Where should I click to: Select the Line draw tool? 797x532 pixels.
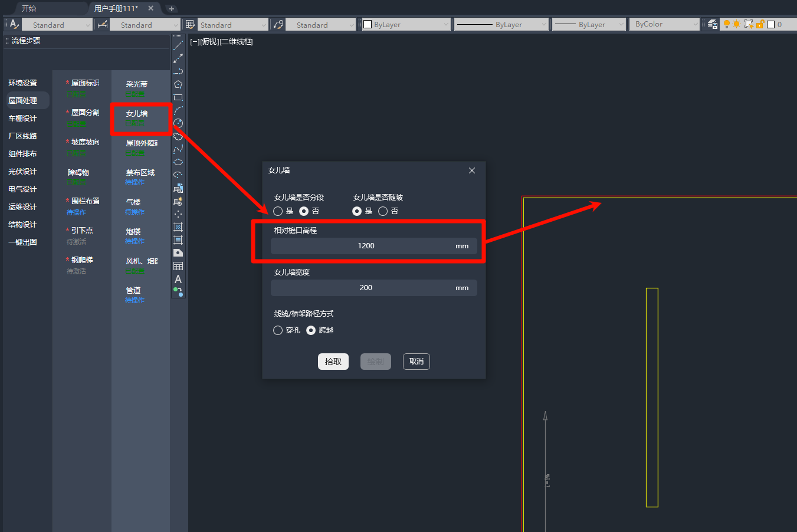click(x=178, y=45)
